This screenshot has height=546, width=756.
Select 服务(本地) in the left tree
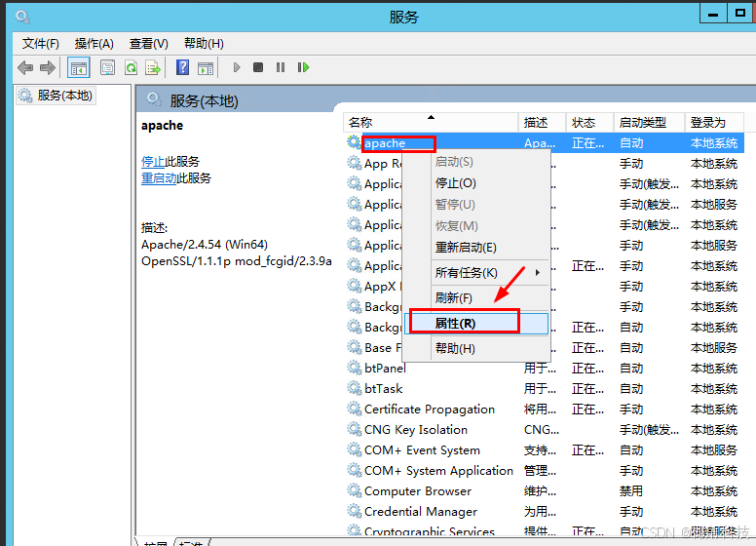(64, 96)
